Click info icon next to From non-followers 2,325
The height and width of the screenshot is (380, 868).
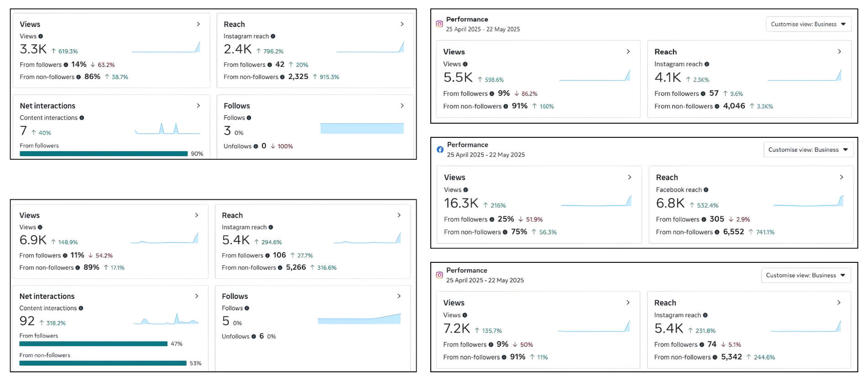click(x=282, y=77)
